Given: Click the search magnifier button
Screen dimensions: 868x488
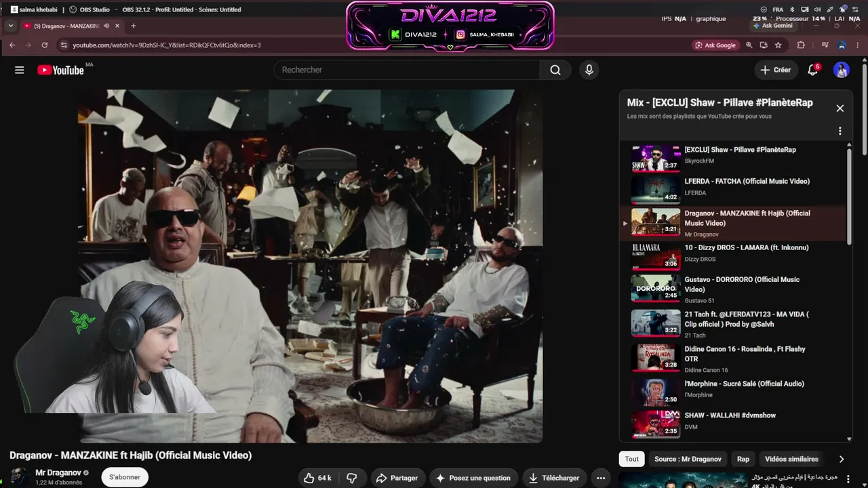Looking at the screenshot, I should coord(555,70).
